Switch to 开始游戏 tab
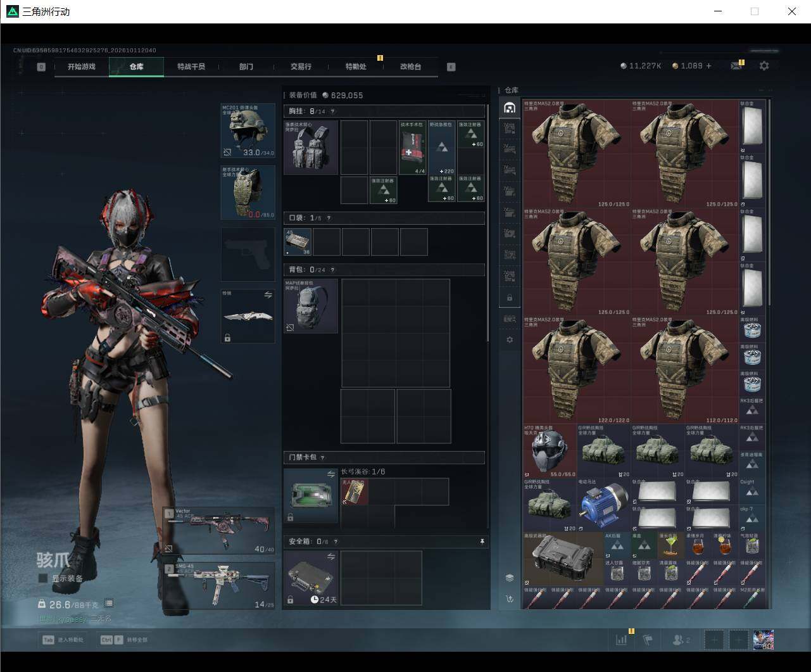 pyautogui.click(x=82, y=67)
